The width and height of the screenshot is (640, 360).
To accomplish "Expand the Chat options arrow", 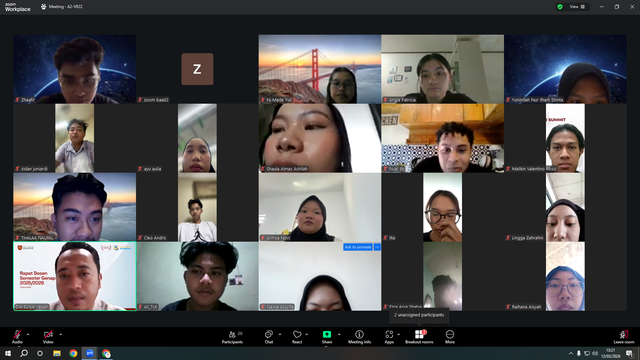I will click(280, 334).
